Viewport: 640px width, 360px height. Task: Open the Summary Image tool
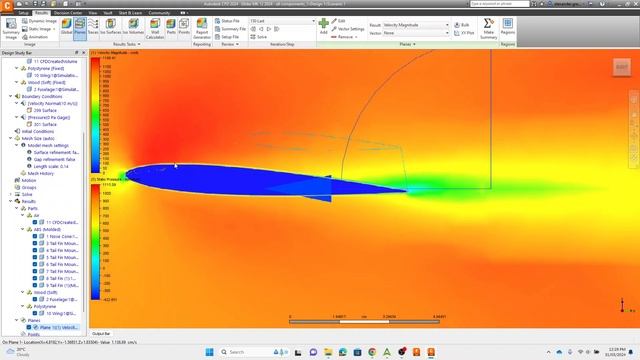11,29
